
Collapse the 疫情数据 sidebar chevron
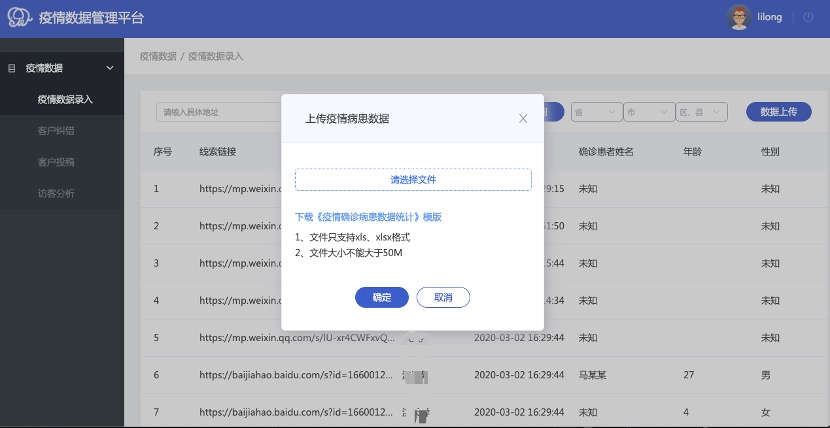pyautogui.click(x=110, y=68)
